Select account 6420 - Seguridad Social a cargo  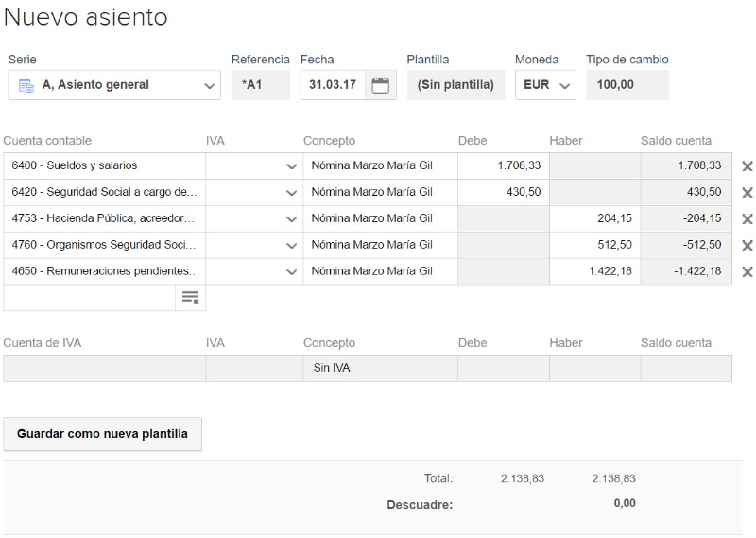pos(104,193)
